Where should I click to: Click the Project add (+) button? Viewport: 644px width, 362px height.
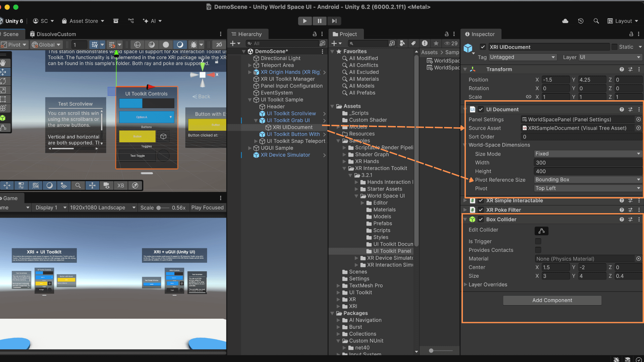click(336, 43)
